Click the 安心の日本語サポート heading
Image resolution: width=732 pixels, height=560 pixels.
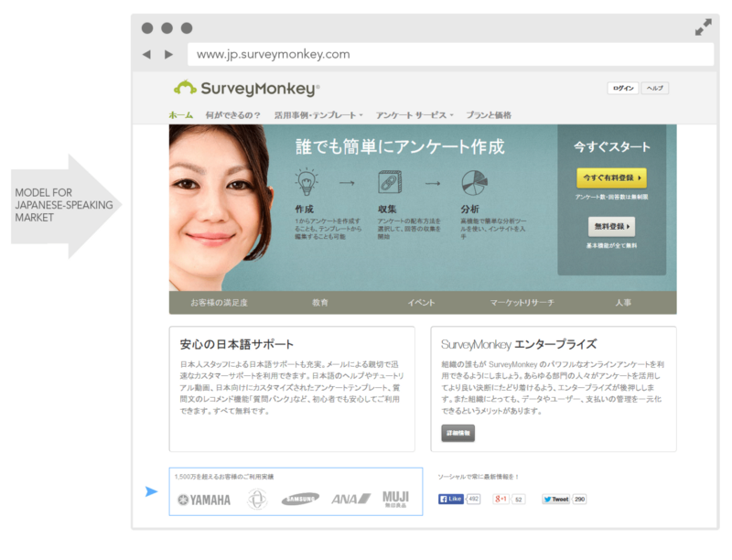point(237,344)
